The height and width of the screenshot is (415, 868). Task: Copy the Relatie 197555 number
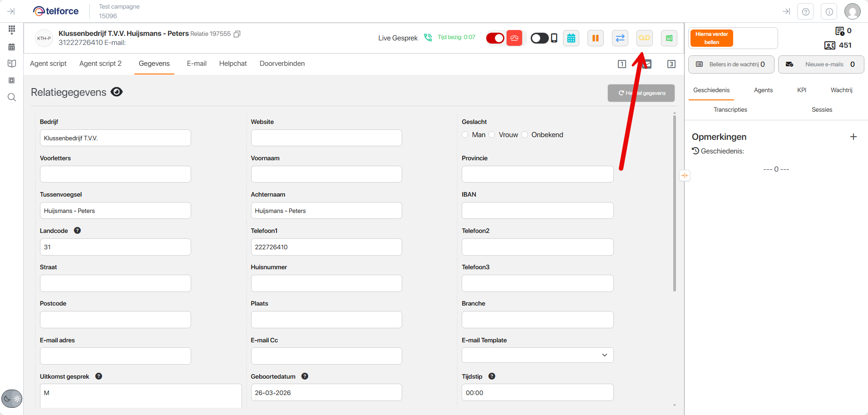[x=237, y=34]
